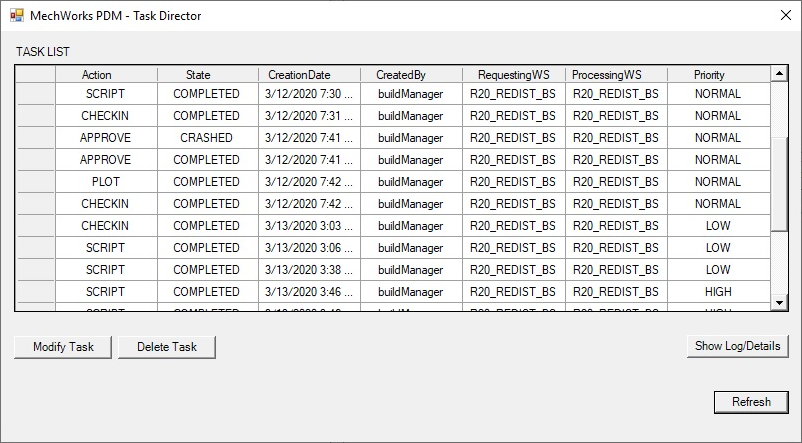Viewport: 802px width, 443px height.
Task: Click the row selector of the CRASHED row
Action: [35, 138]
